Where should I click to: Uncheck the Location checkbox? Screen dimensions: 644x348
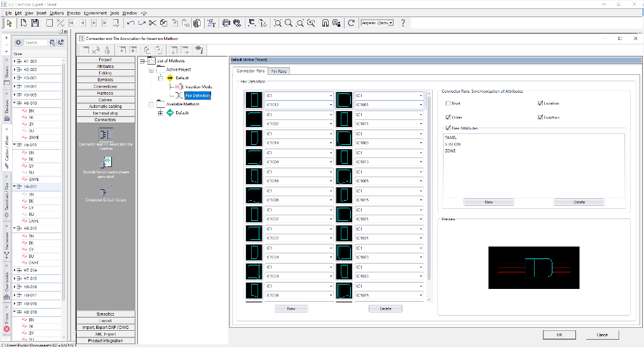click(x=540, y=103)
